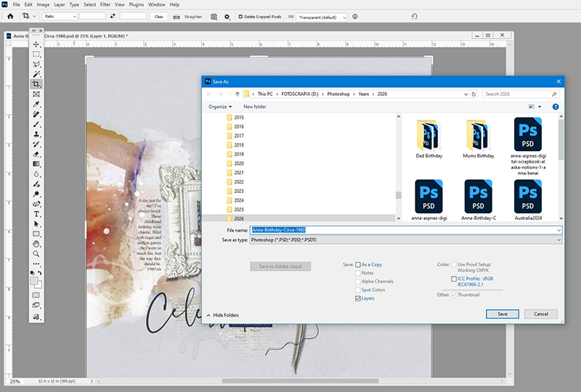Screen dimensions: 581x392
Task: Open the File menu
Action: coord(17,4)
